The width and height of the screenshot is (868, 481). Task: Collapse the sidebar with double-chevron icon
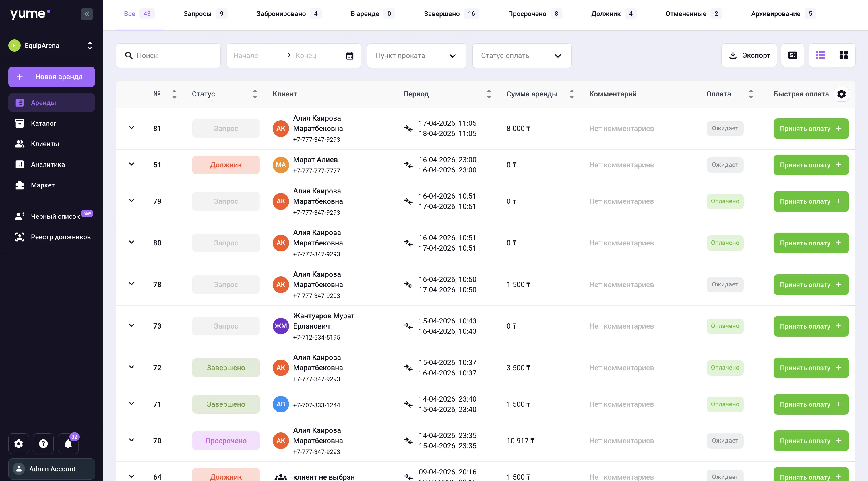(87, 14)
